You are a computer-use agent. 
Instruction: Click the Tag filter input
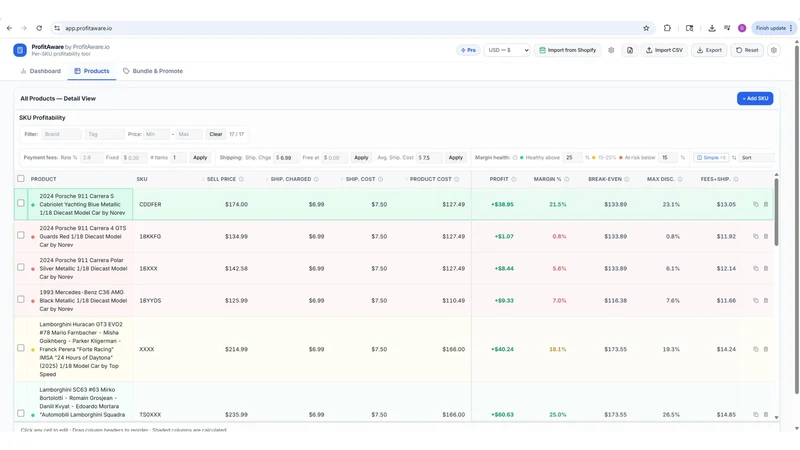pos(105,134)
